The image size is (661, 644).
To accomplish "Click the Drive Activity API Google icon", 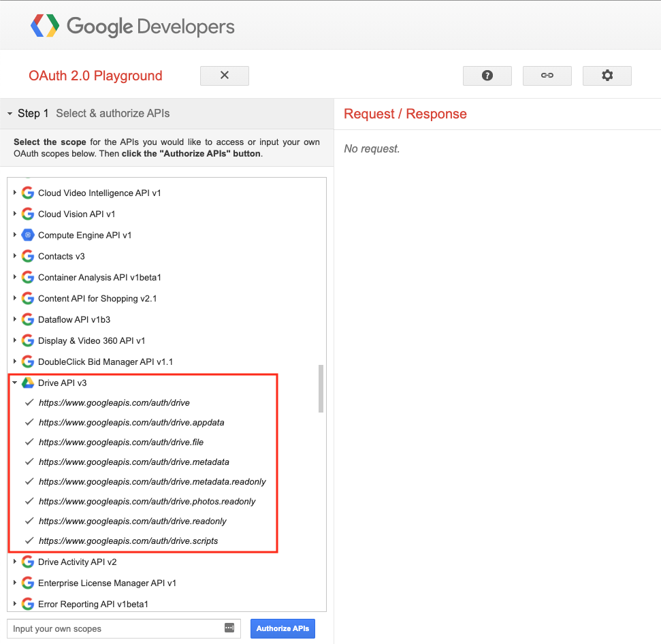I will (x=28, y=562).
